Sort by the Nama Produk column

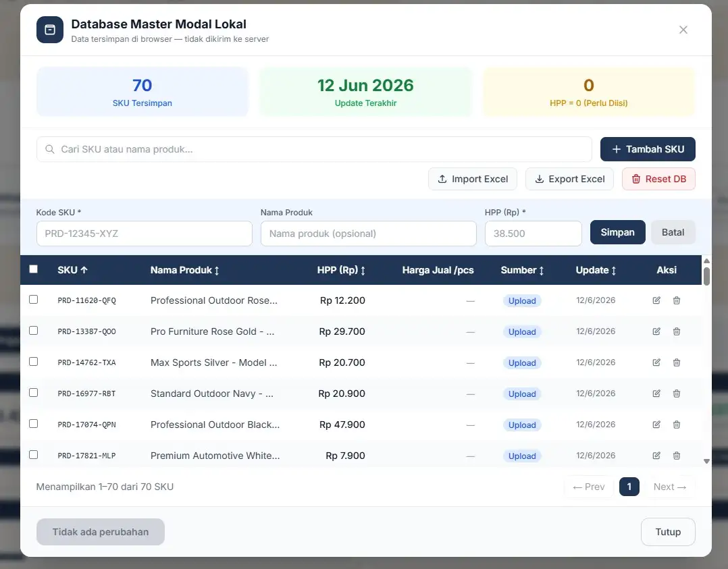(x=185, y=270)
